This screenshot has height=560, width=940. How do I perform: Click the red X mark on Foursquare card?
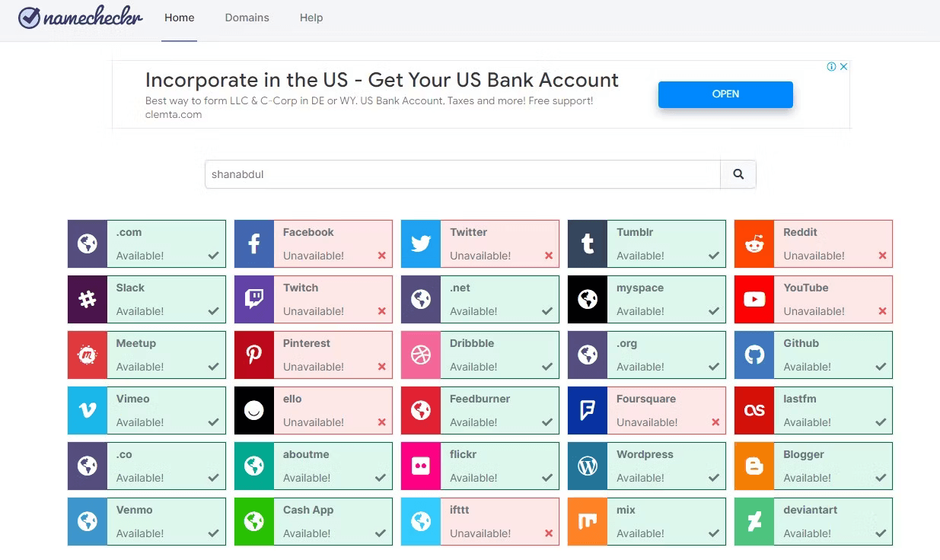point(715,422)
